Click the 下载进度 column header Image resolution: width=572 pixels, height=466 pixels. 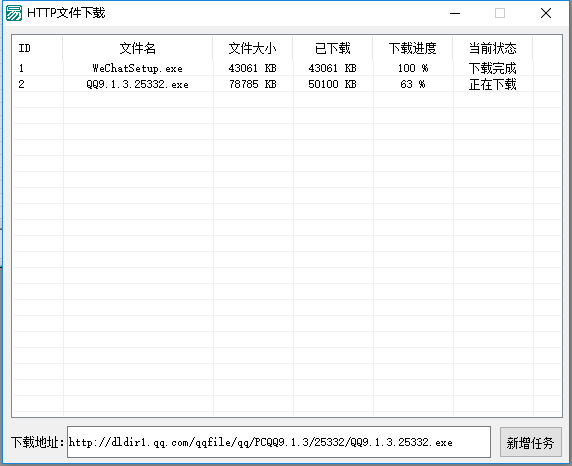click(x=413, y=48)
